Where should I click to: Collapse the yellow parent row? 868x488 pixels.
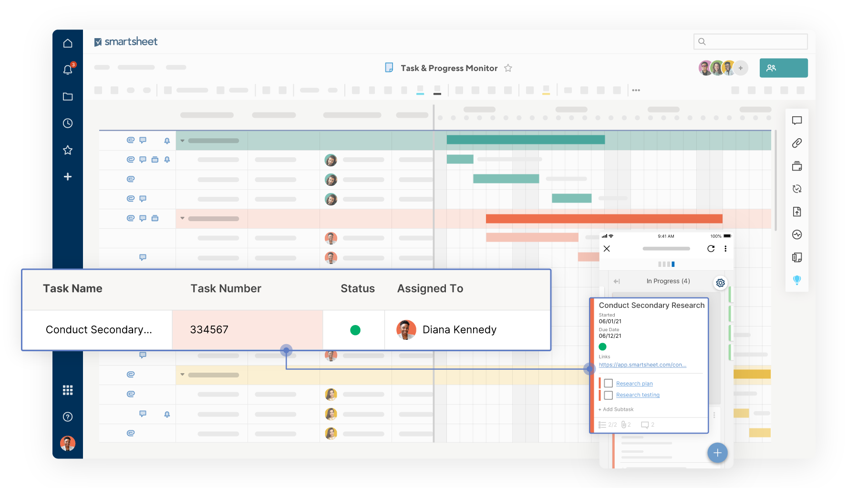point(182,375)
